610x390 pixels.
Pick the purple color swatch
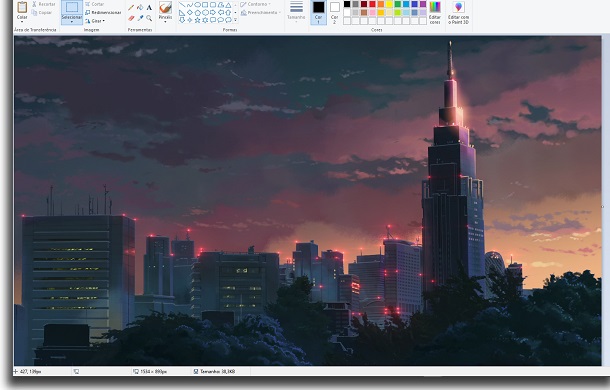(423, 4)
